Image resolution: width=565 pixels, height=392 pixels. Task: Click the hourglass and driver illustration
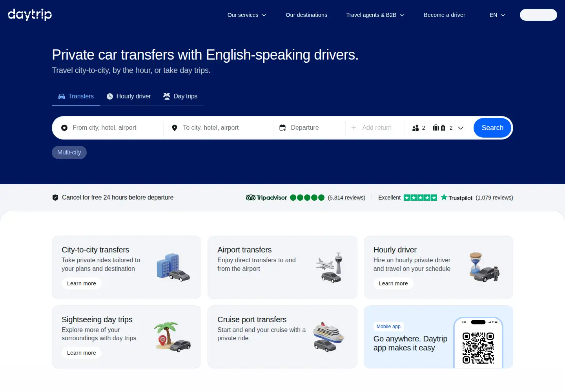[485, 267]
